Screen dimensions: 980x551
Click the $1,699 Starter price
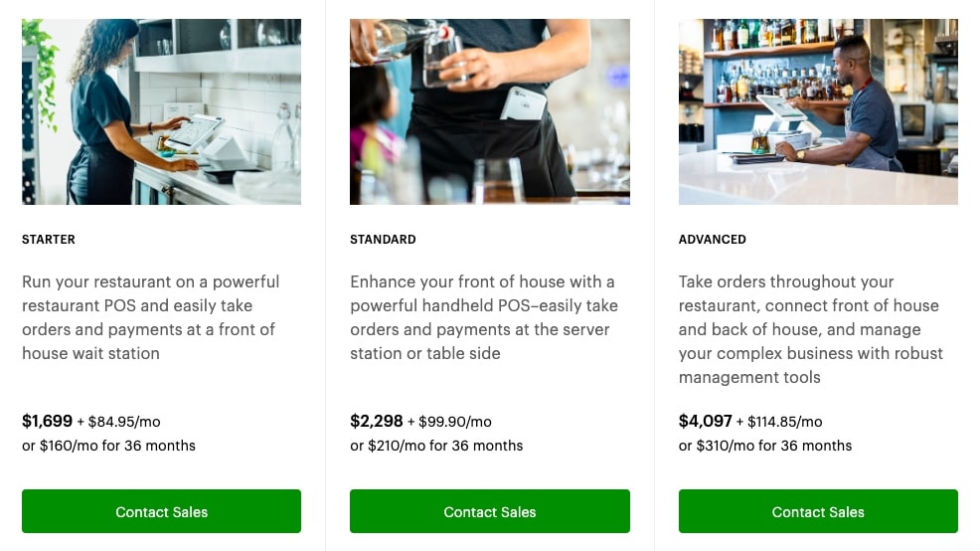coord(47,421)
